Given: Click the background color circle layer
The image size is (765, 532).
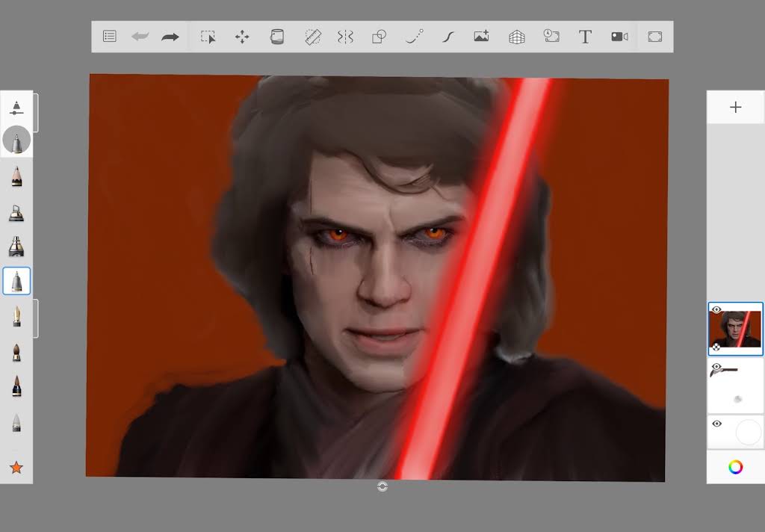Looking at the screenshot, I should [x=748, y=433].
